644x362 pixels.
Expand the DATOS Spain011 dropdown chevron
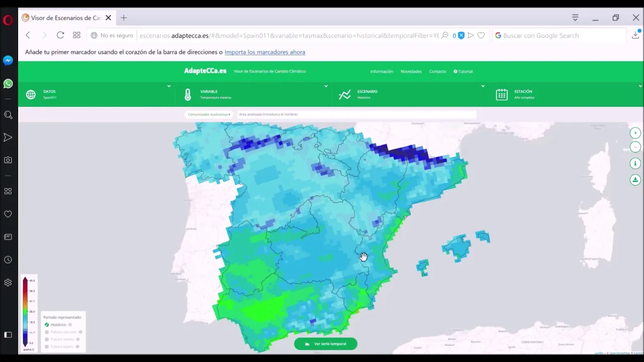pyautogui.click(x=169, y=86)
